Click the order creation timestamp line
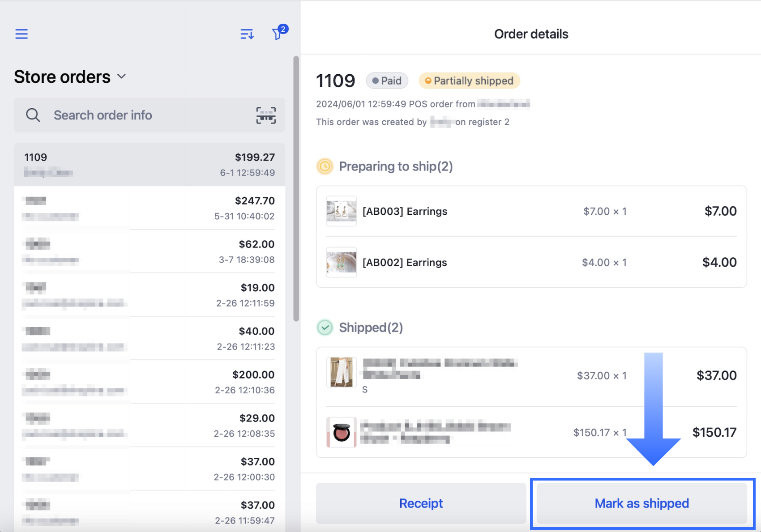The width and height of the screenshot is (761, 532). pyautogui.click(x=423, y=104)
